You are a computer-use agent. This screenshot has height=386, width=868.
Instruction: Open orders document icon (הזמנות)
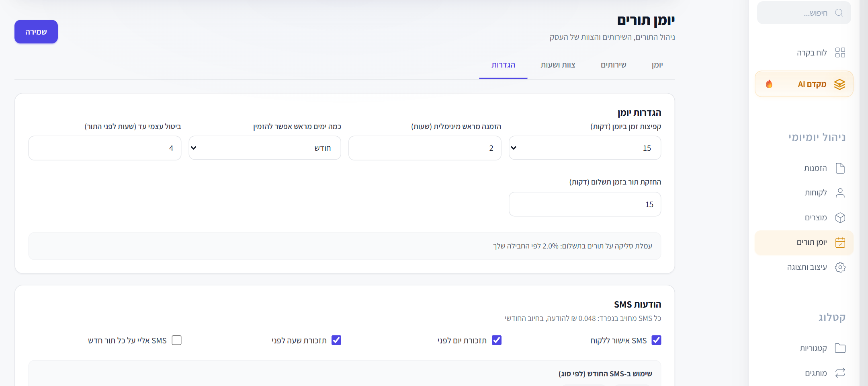click(x=840, y=168)
